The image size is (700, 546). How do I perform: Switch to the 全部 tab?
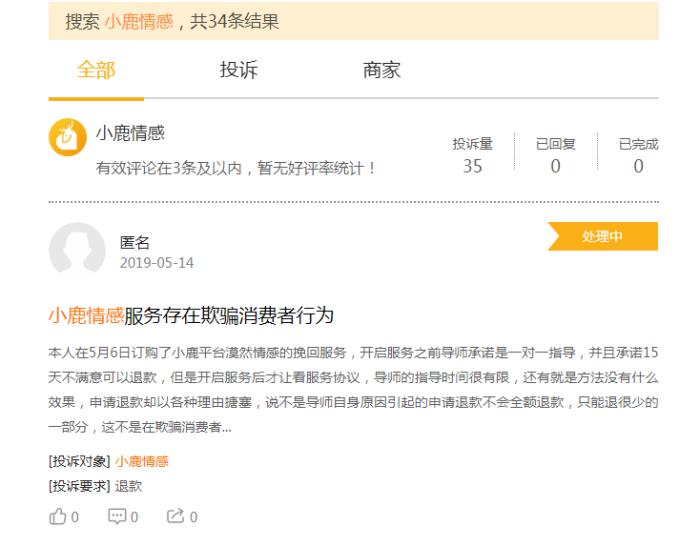(x=96, y=70)
